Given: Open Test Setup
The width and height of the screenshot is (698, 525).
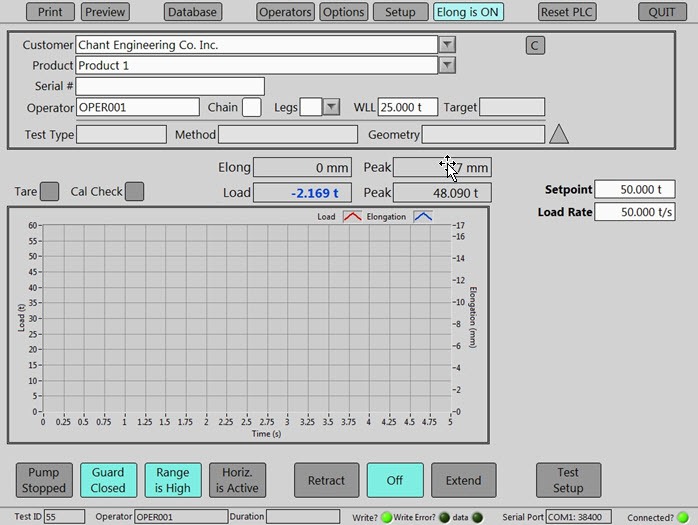Looking at the screenshot, I should click(x=568, y=480).
